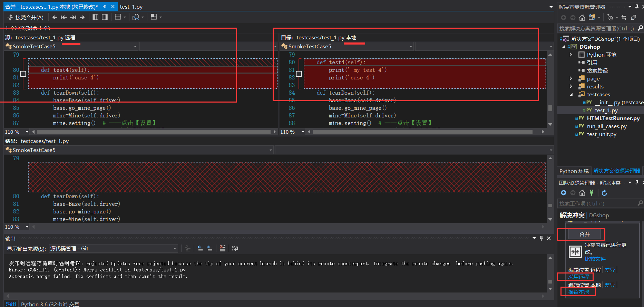This screenshot has width=644, height=307.
Task: Click the 接受合并(A) accept merge button
Action: (x=26, y=17)
